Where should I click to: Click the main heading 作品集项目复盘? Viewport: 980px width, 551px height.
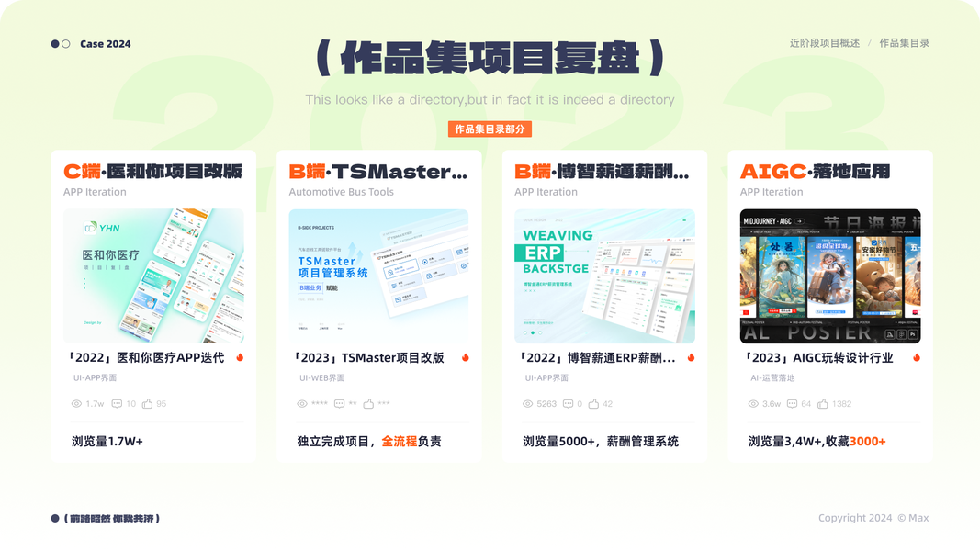[490, 58]
